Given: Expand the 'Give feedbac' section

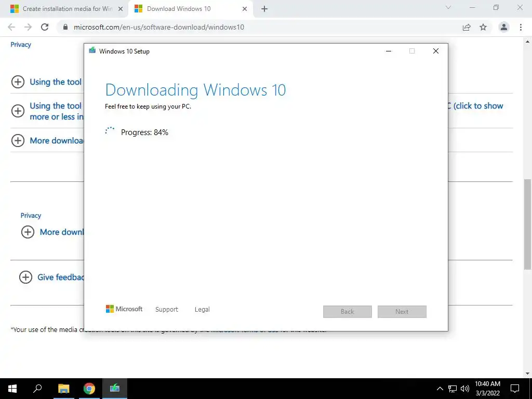Looking at the screenshot, I should click(26, 277).
